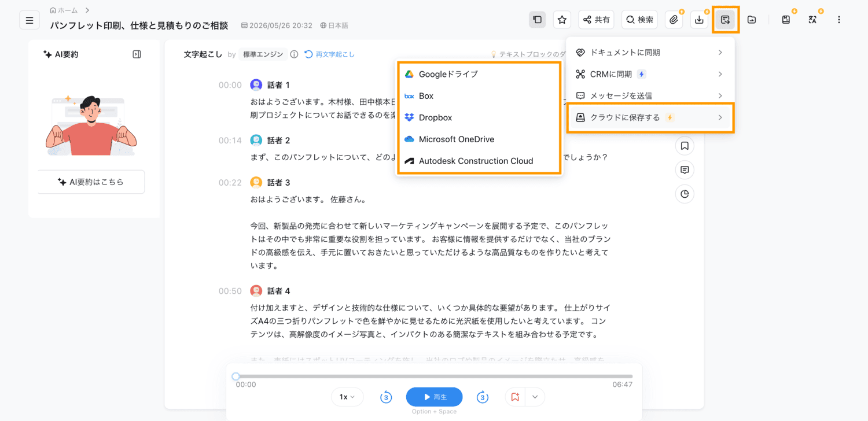The width and height of the screenshot is (868, 421).
Task: Click the 標準エンジン tag
Action: (263, 54)
